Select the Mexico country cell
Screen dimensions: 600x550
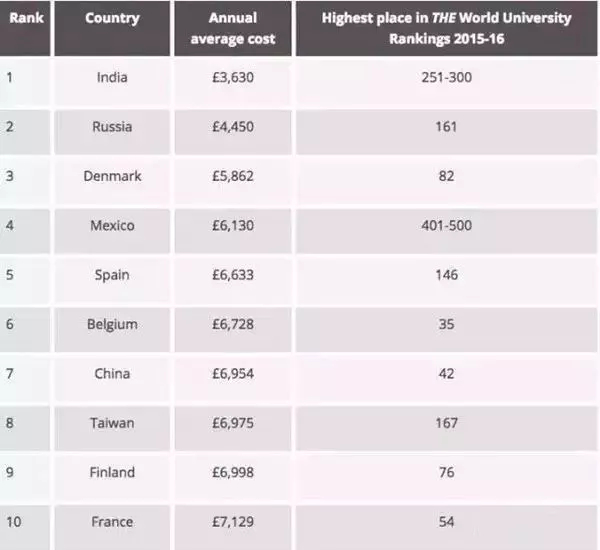112,226
